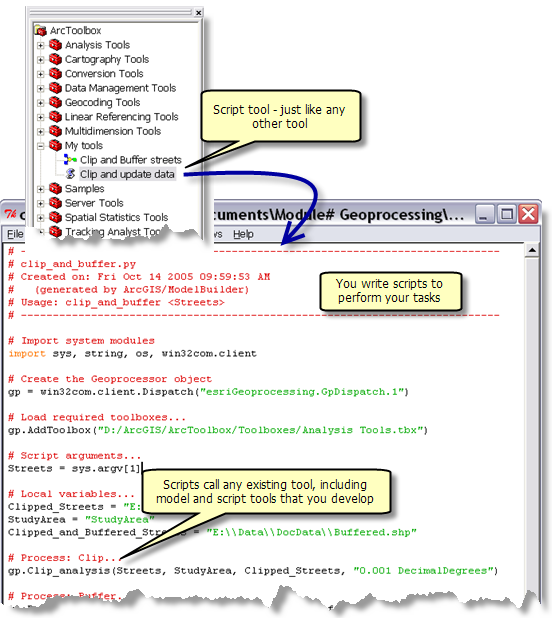Image resolution: width=559 pixels, height=618 pixels.
Task: Click the Data Management Tools toolbox icon
Action: tap(56, 88)
